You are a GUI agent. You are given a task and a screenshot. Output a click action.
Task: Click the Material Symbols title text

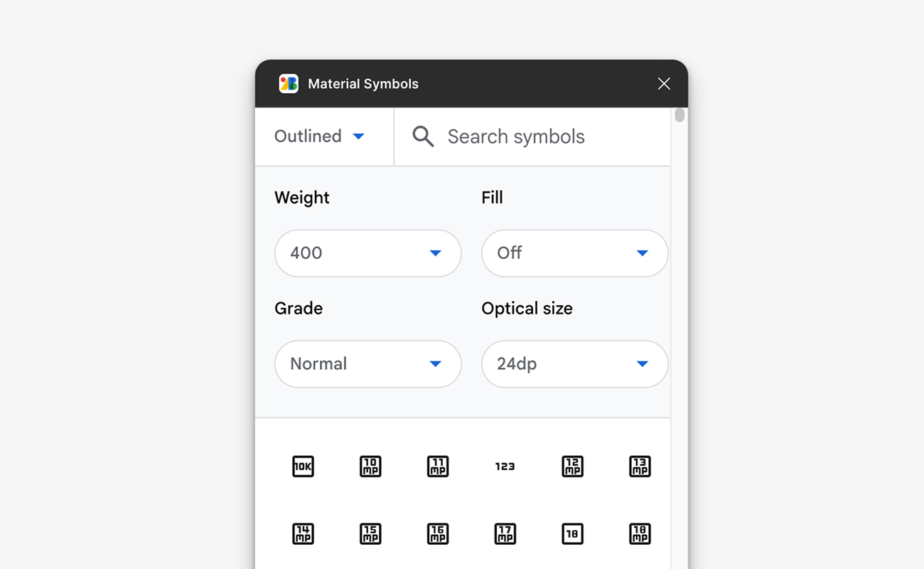(x=363, y=84)
